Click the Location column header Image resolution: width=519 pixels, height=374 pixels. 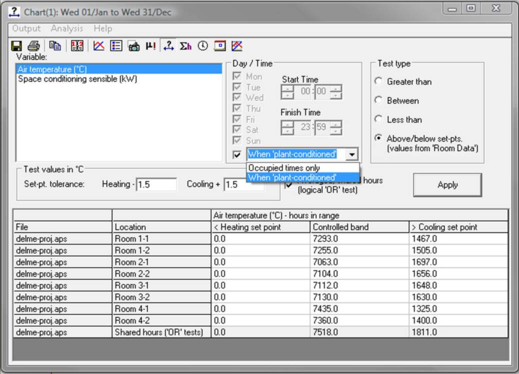click(x=161, y=227)
